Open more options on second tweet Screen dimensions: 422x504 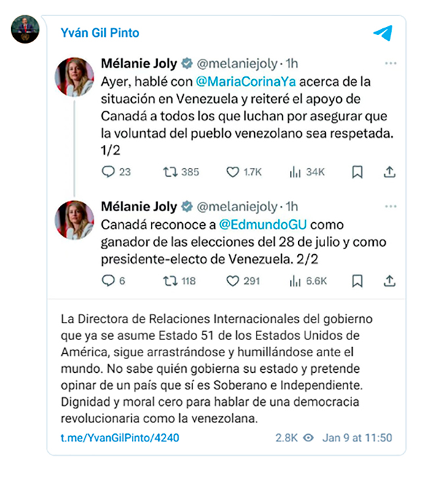(x=390, y=206)
